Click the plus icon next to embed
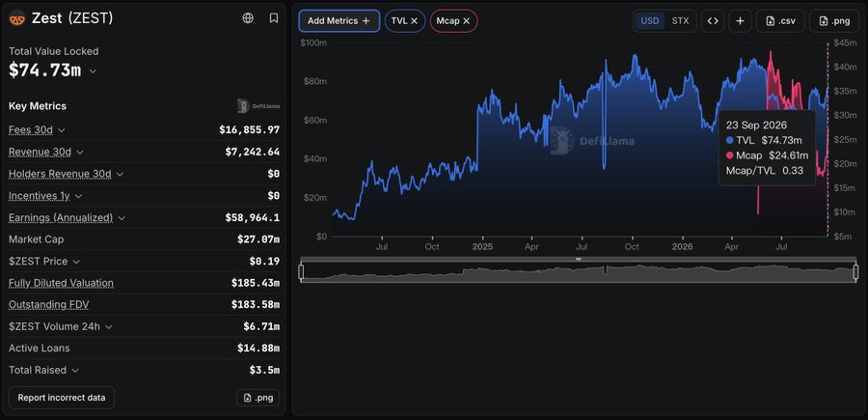This screenshot has height=420, width=868. [740, 21]
